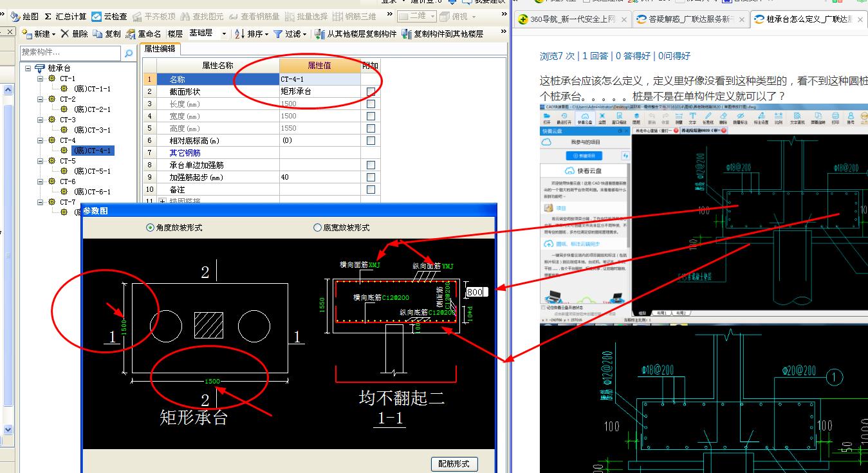Select tree item (底)CT-4-1
The height and width of the screenshot is (473, 868).
click(93, 151)
